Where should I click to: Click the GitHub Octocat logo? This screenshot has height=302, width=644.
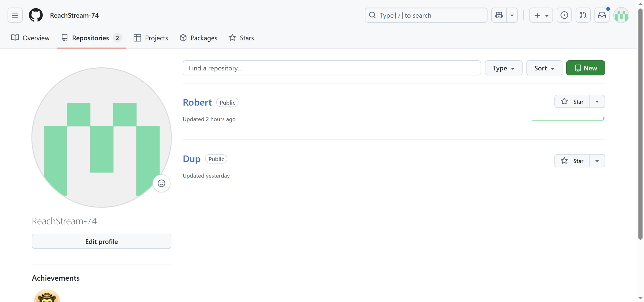[36, 15]
